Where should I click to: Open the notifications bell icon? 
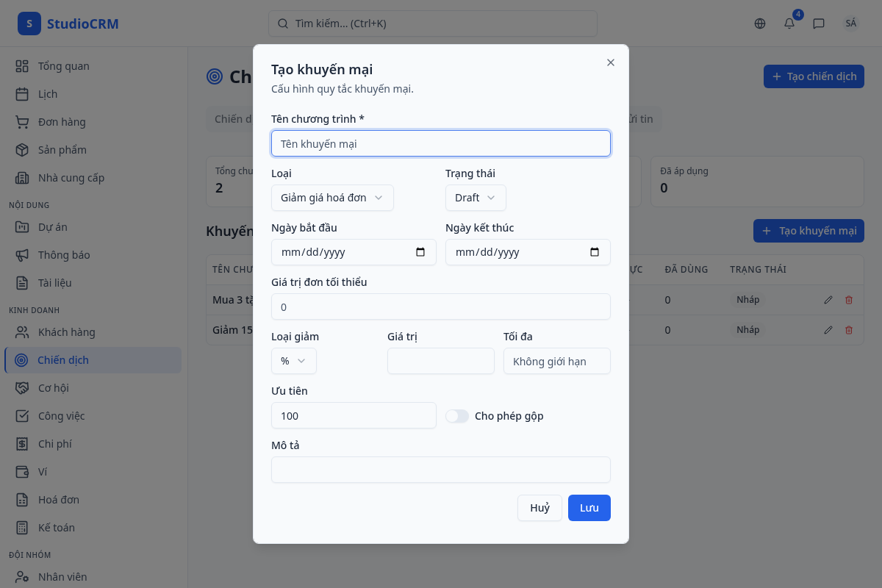(x=789, y=24)
